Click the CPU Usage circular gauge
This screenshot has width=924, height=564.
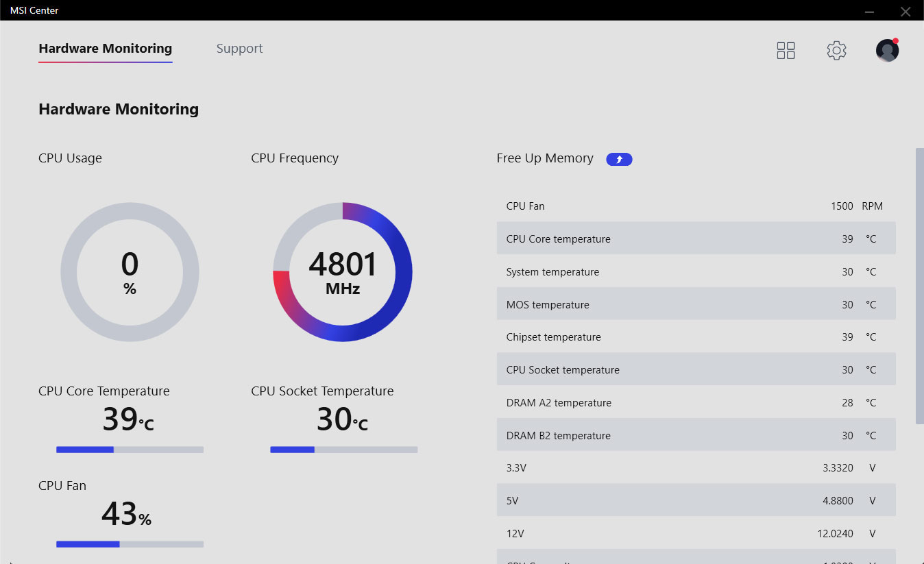point(130,272)
